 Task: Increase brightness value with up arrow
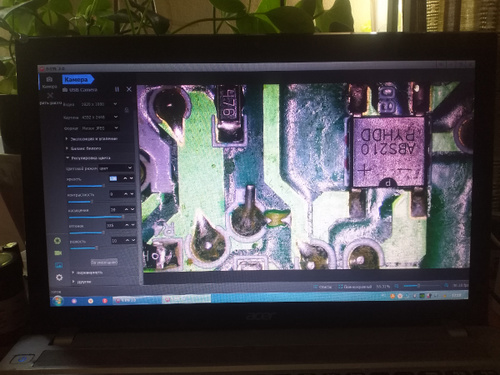pyautogui.click(x=125, y=178)
